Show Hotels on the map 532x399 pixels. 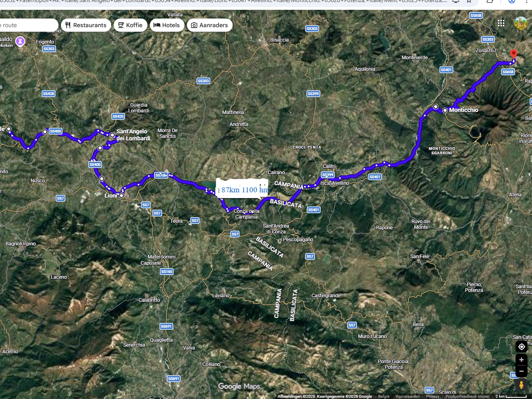[167, 25]
